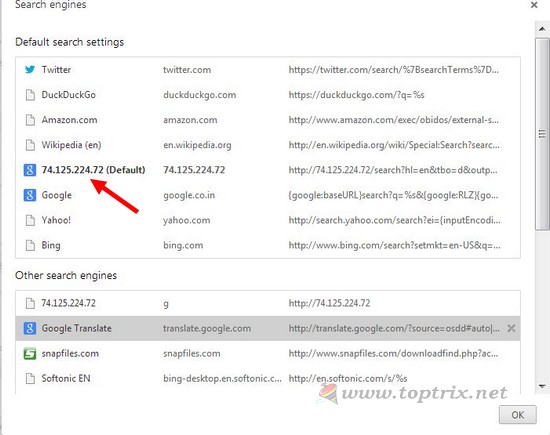
Task: Click the bing-desktop.en.softonic keyword
Action: [222, 379]
